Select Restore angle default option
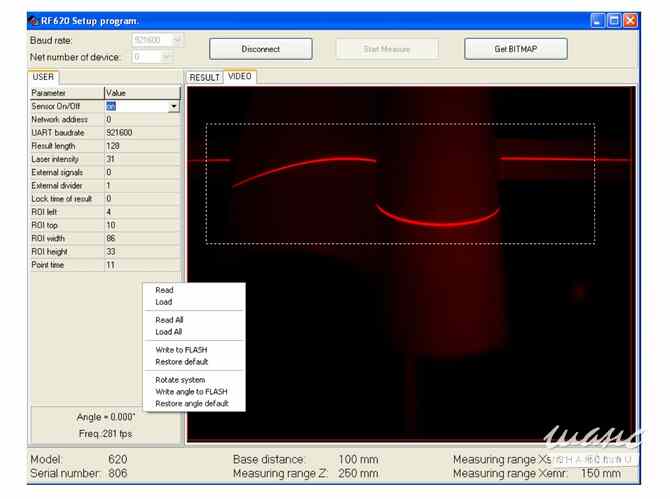 [x=191, y=404]
